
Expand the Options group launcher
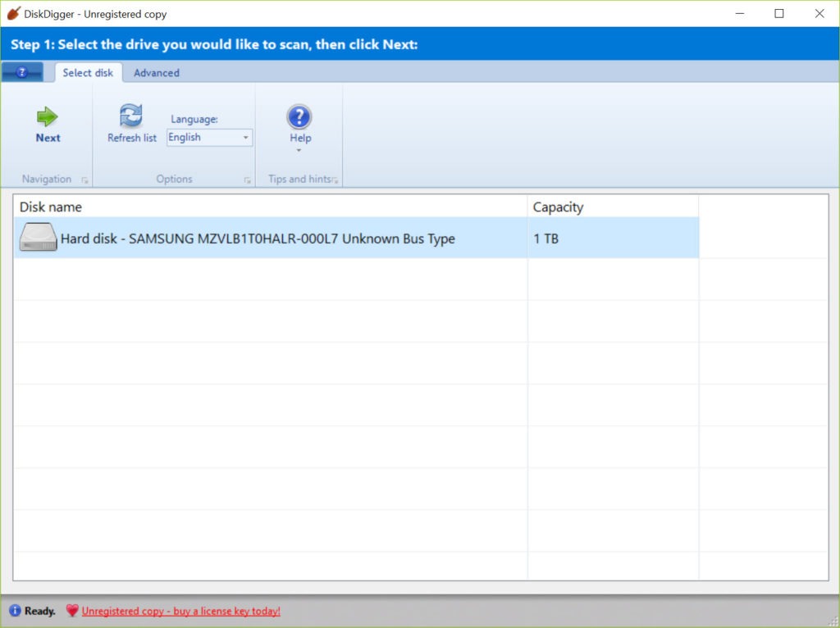247,180
